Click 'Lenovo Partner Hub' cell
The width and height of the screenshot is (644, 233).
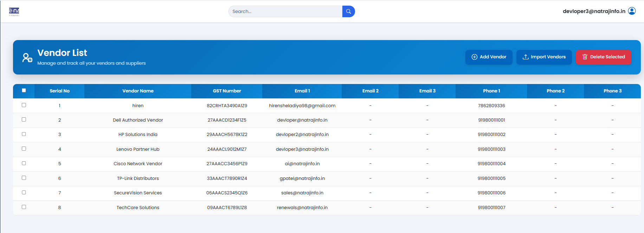[x=138, y=149]
